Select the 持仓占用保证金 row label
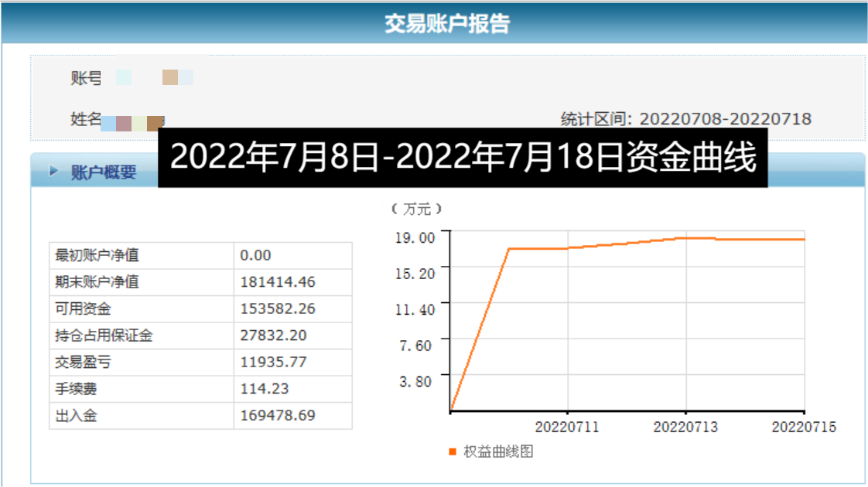 click(x=104, y=335)
